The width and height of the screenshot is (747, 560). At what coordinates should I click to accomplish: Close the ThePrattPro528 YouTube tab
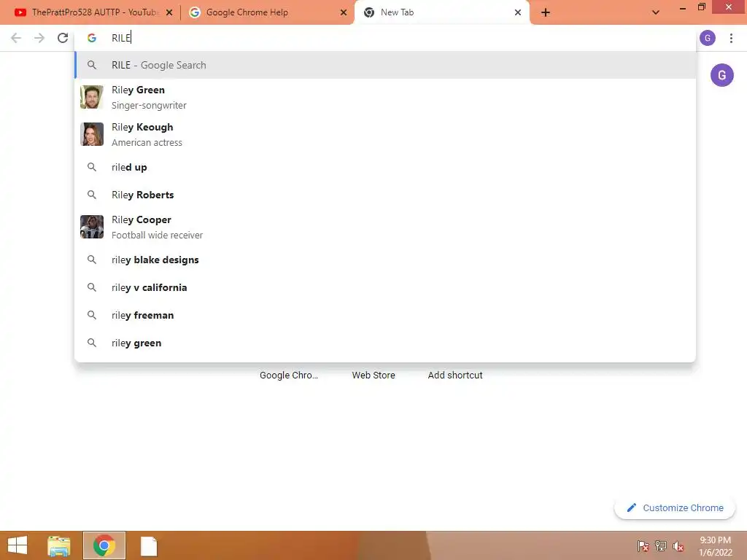pyautogui.click(x=169, y=13)
